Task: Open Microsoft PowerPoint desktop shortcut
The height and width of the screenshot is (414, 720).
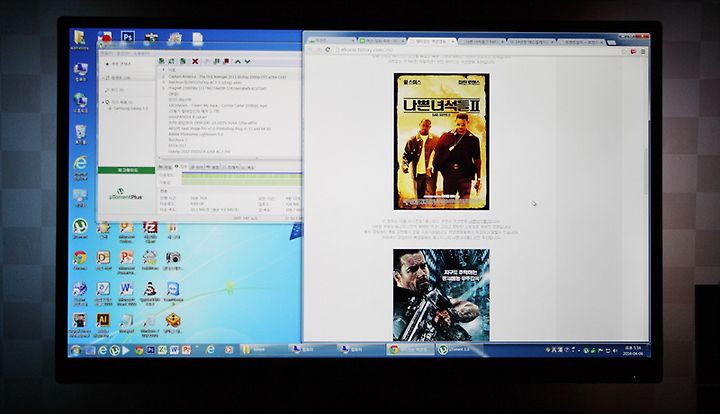Action: click(x=127, y=262)
